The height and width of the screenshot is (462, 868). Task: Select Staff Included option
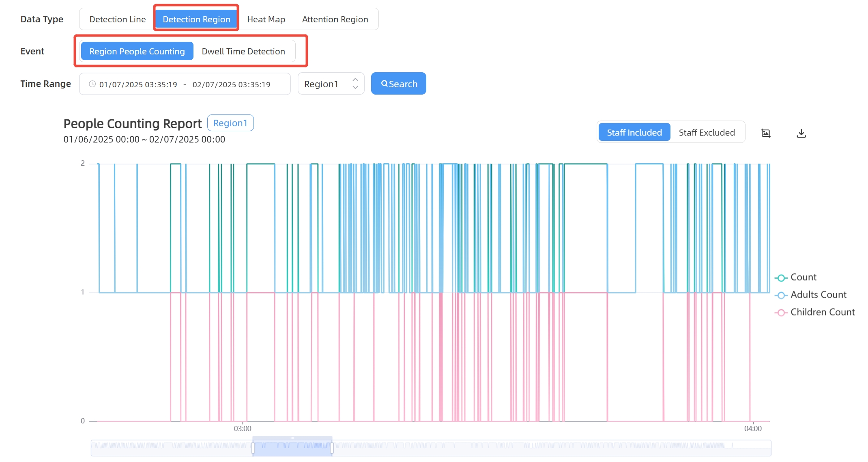tap(634, 132)
